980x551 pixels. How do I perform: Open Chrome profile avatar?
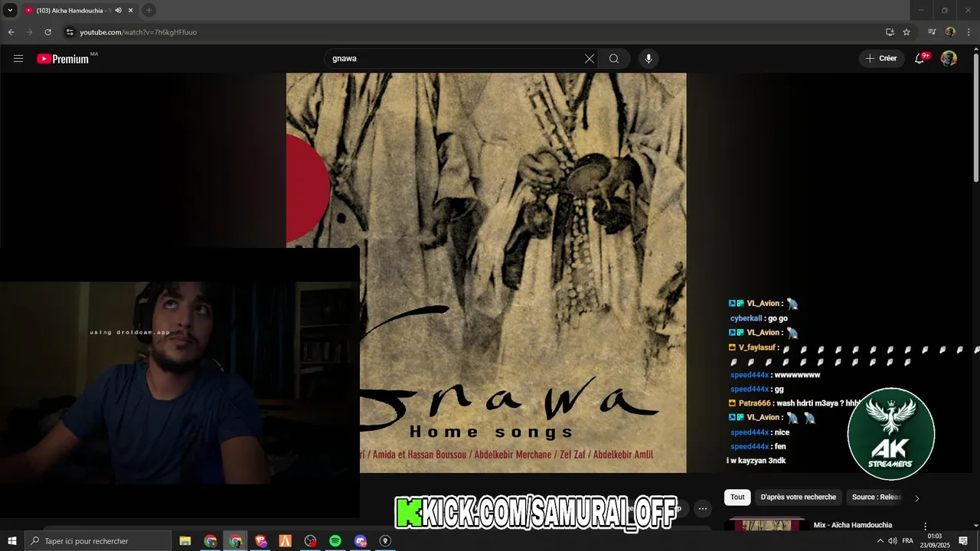coord(951,32)
